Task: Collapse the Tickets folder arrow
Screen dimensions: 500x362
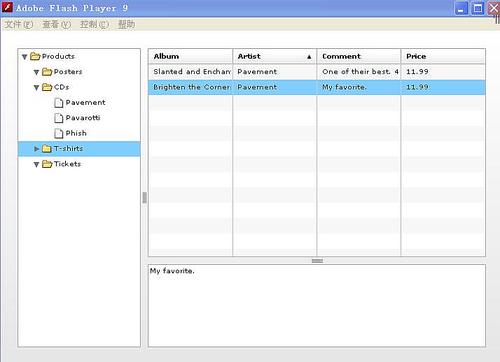Action: coord(36,164)
